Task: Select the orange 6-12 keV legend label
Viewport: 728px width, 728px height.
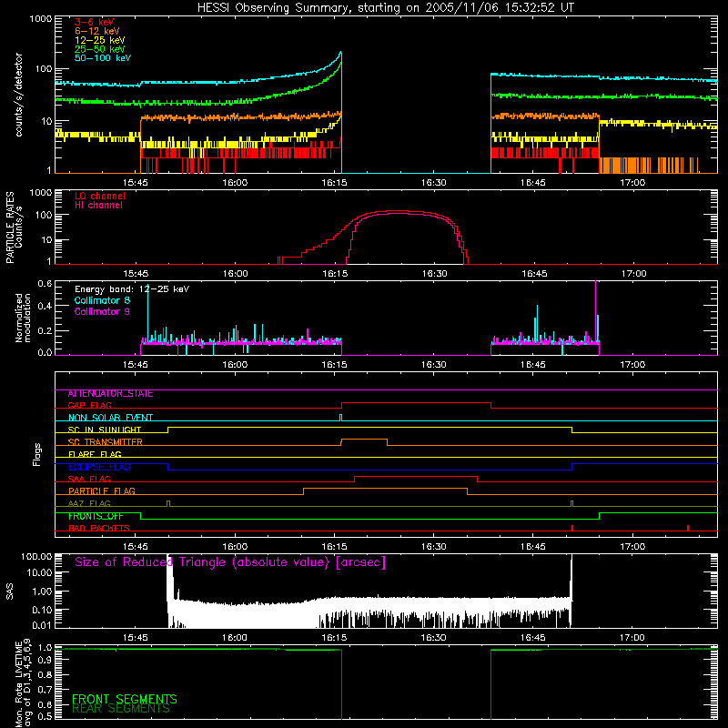Action: tap(97, 31)
